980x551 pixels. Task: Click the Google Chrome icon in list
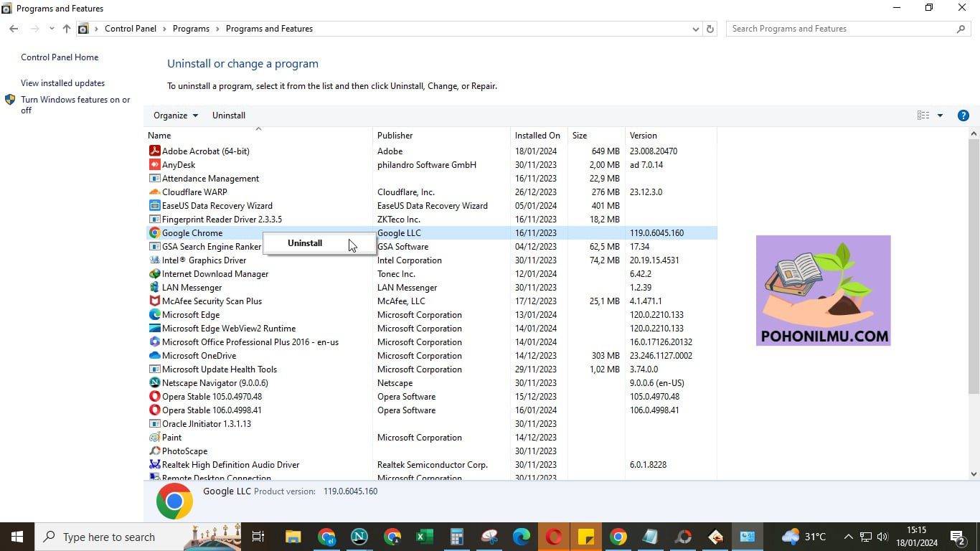pos(154,232)
